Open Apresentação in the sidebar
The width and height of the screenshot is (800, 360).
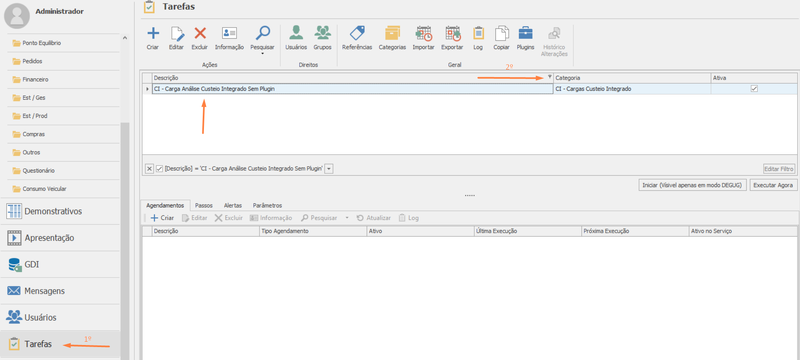(60, 238)
